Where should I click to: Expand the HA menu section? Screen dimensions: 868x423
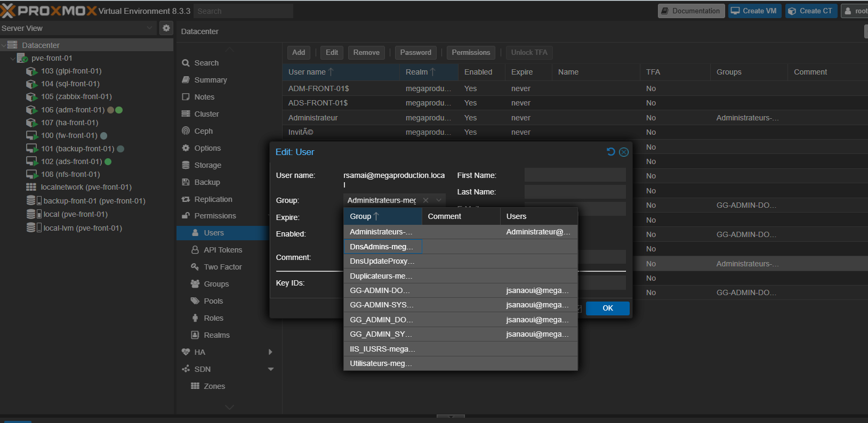[270, 352]
